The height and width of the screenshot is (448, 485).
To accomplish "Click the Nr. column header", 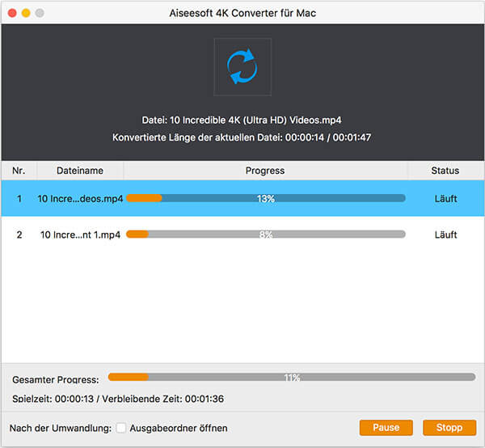I will click(19, 171).
